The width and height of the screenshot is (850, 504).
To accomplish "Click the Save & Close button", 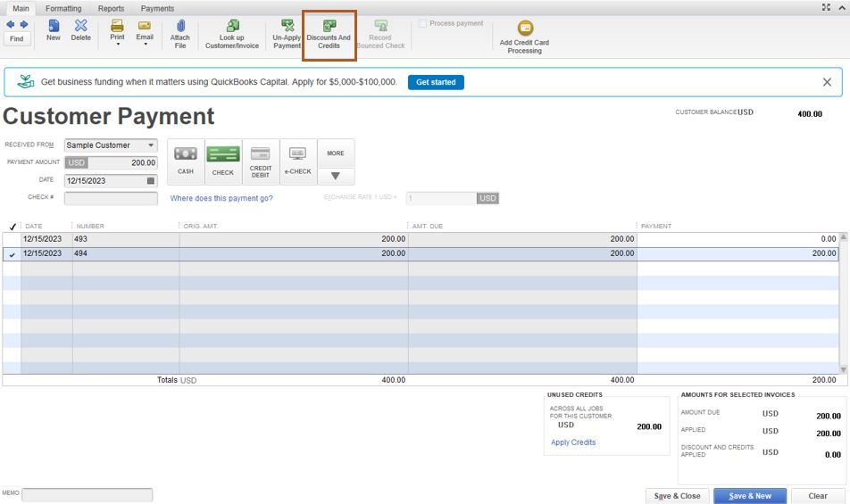I will pyautogui.click(x=677, y=496).
